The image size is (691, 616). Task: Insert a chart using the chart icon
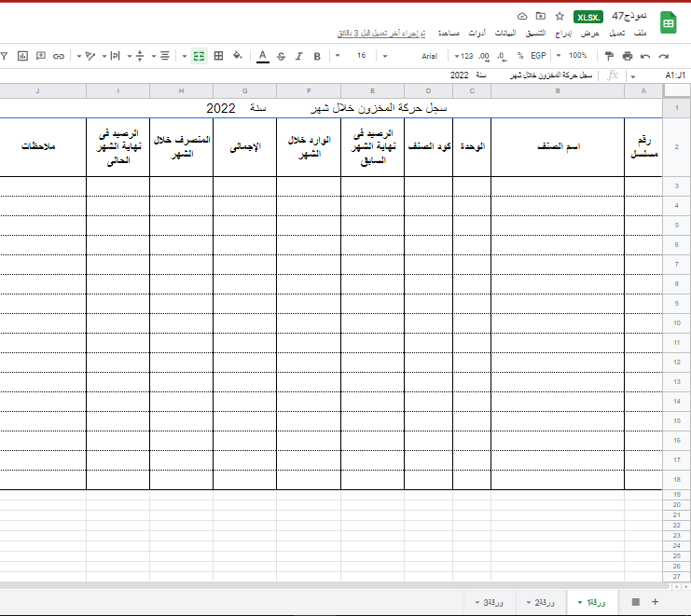(x=22, y=56)
